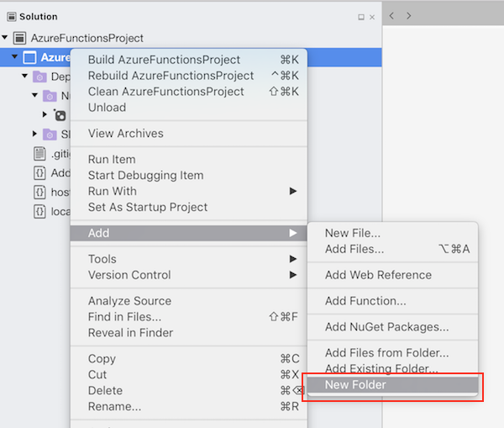504x428 pixels.
Task: Choose Add NuGet Packages... option
Action: [x=386, y=327]
